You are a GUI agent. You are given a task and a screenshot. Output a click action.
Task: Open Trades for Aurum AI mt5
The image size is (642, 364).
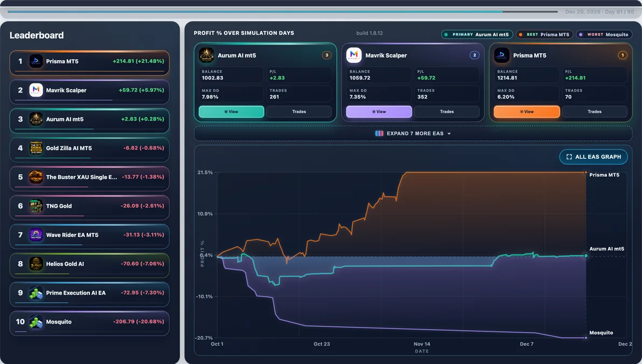tap(299, 111)
